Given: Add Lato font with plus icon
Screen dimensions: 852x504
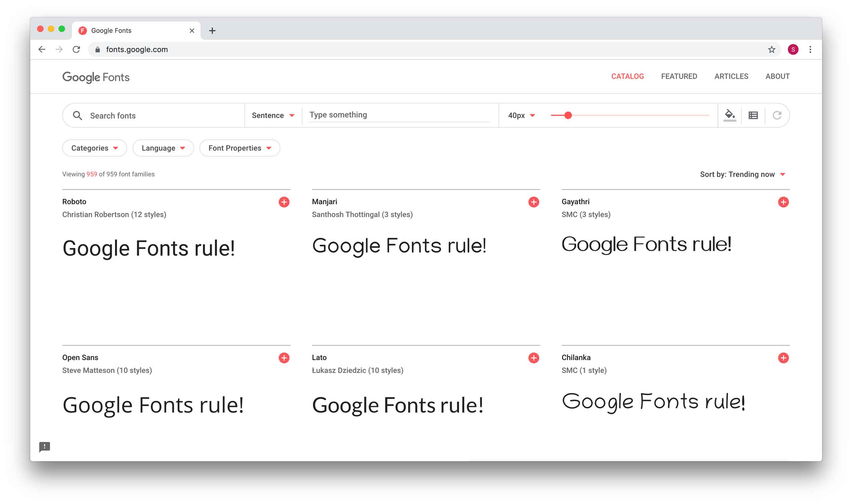Looking at the screenshot, I should click(534, 358).
